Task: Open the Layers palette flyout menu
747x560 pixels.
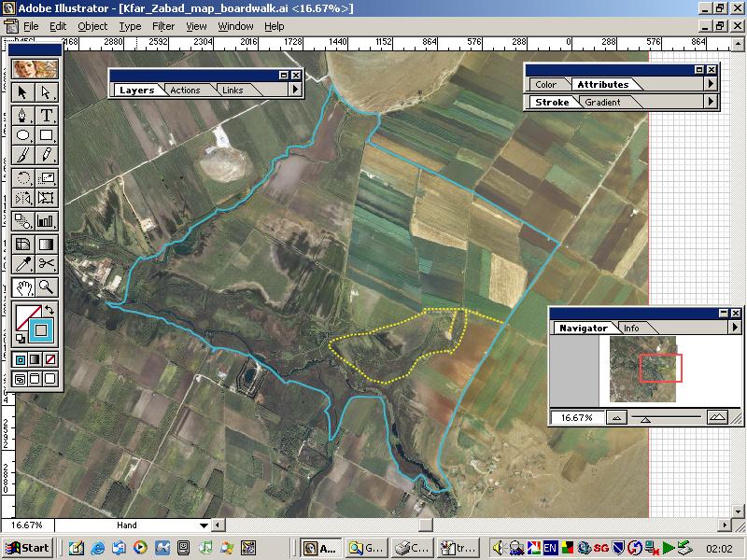Action: pyautogui.click(x=295, y=90)
